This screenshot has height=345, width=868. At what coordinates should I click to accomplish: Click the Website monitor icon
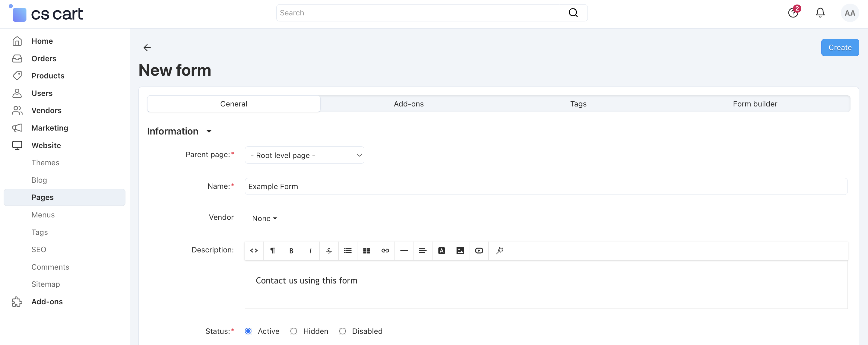[x=17, y=145]
